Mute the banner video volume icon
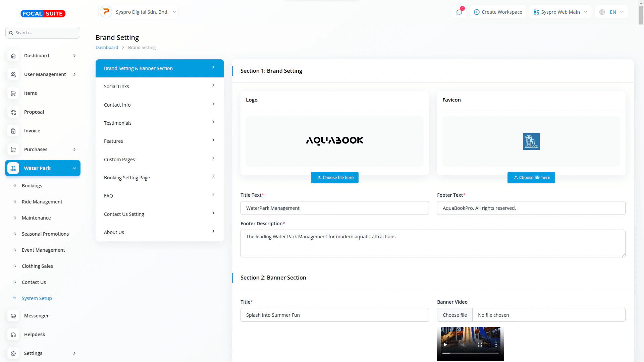 pos(464,344)
